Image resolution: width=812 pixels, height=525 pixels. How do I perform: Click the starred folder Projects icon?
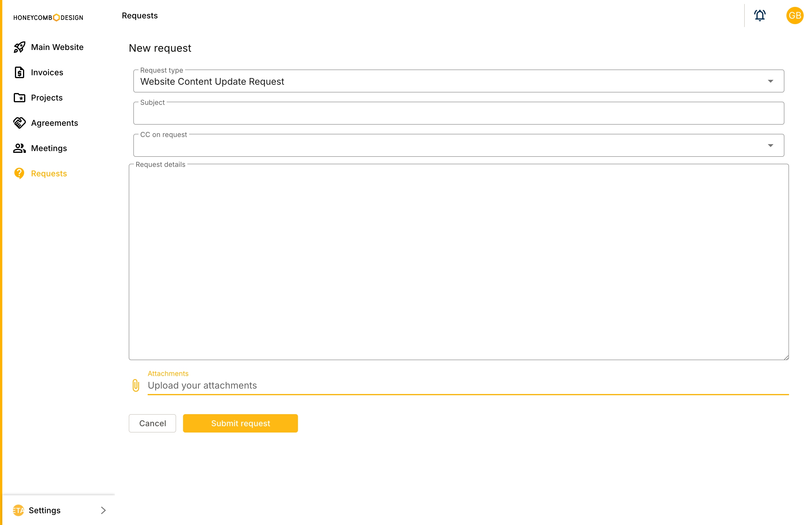(20, 97)
